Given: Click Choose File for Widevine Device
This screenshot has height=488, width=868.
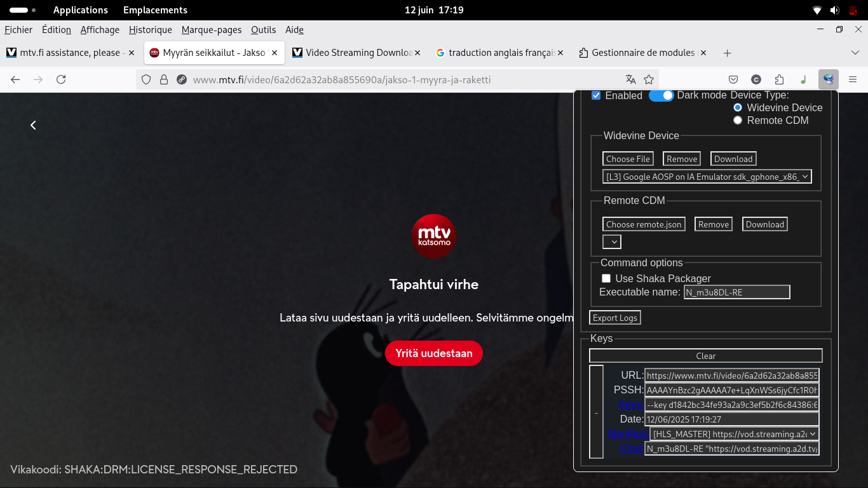Looking at the screenshot, I should click(628, 159).
